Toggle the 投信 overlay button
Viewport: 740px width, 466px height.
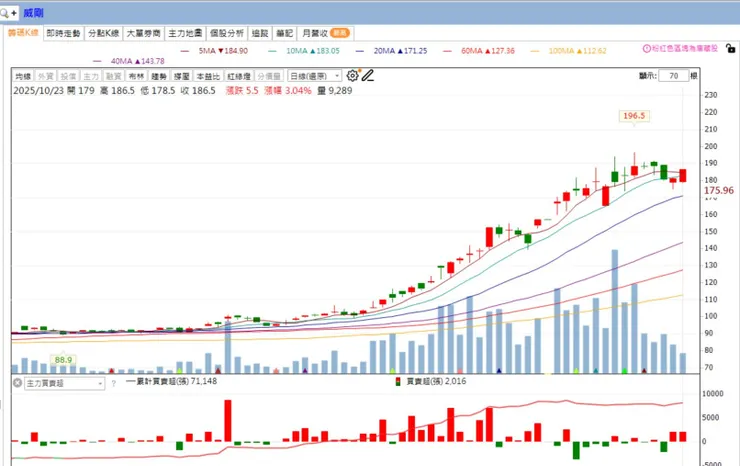(x=68, y=76)
